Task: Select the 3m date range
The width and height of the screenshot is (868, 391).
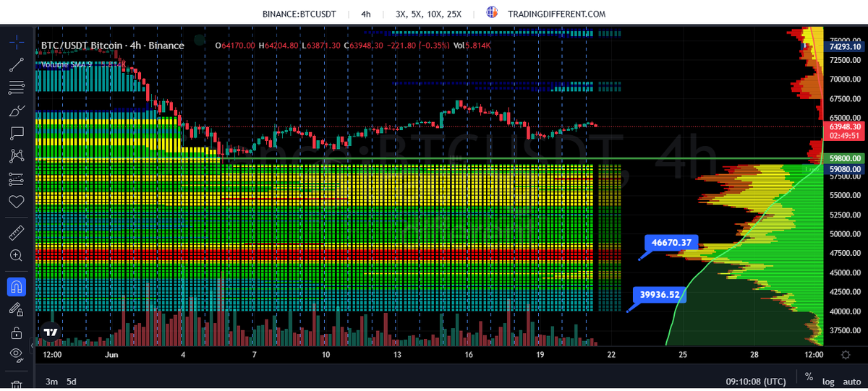Action: coord(51,381)
